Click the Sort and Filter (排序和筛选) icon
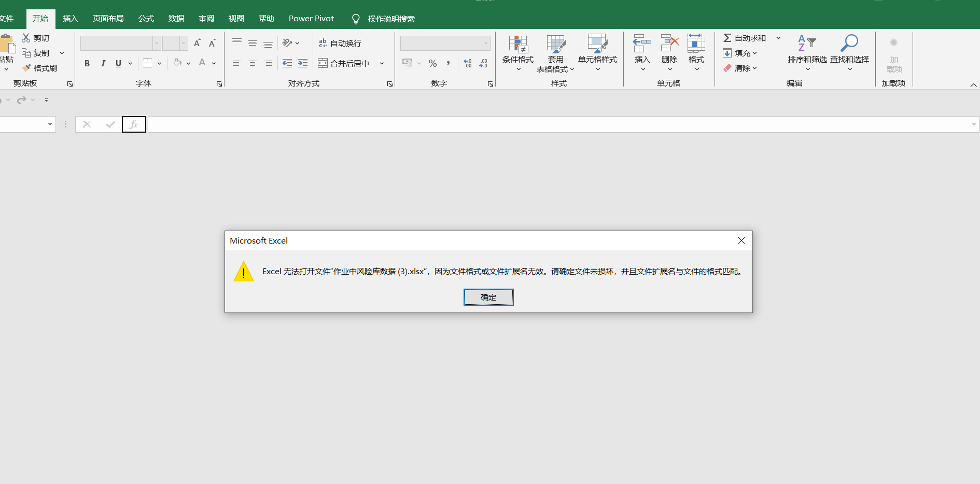The width and height of the screenshot is (980, 484). tap(807, 44)
